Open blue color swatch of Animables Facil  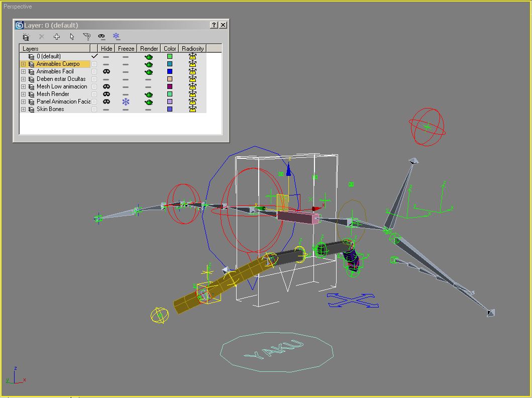[x=170, y=71]
